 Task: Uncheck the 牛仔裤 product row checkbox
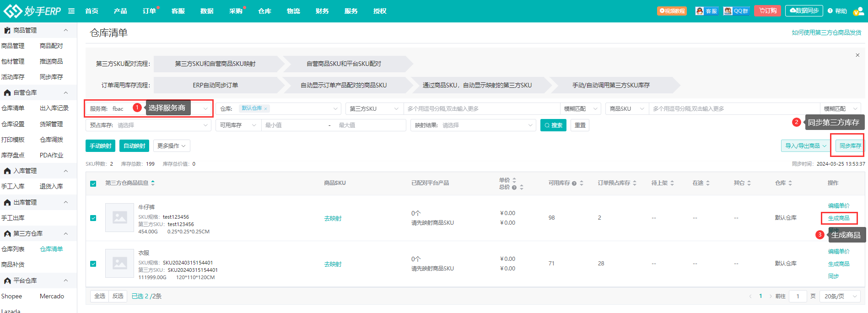coord(93,218)
